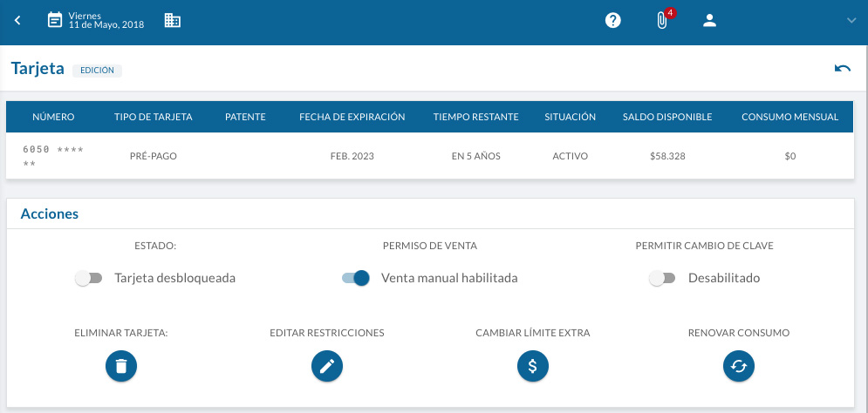This screenshot has width=868, height=413.
Task: Open the calendar date icon
Action: (x=54, y=20)
